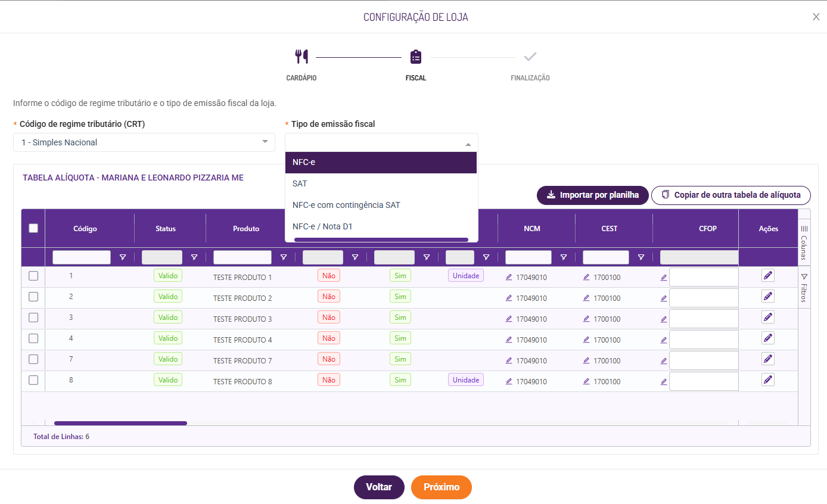Screen dimensions: 827x504
Task: Proceed with the Próximo button
Action: coord(442,487)
